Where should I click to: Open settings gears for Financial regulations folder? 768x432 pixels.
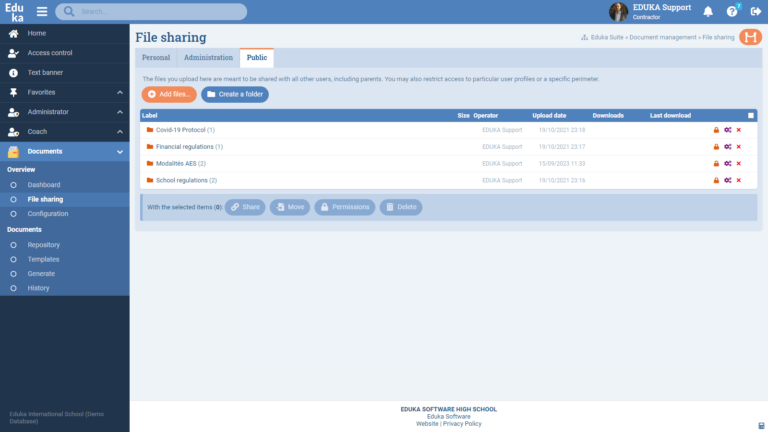point(728,147)
